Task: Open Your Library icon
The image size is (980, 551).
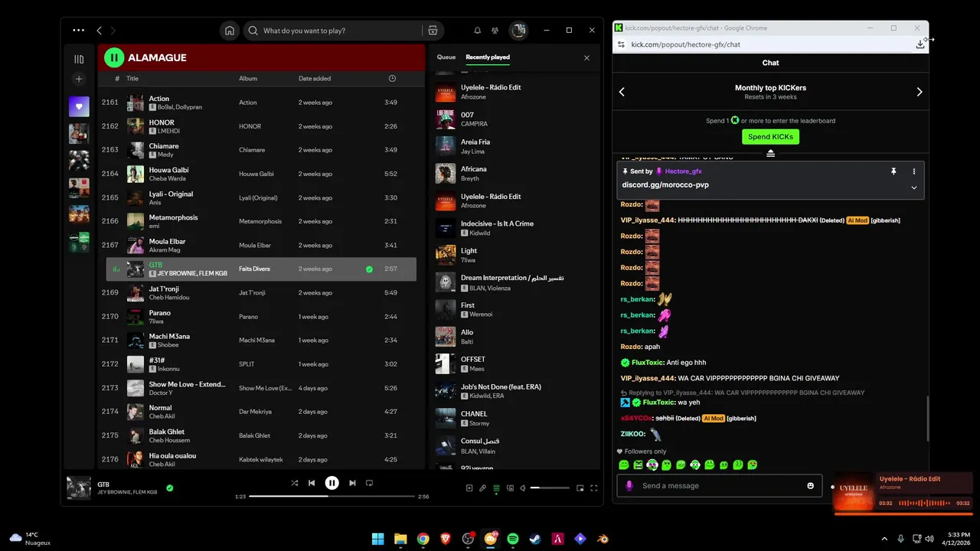Action: [79, 59]
